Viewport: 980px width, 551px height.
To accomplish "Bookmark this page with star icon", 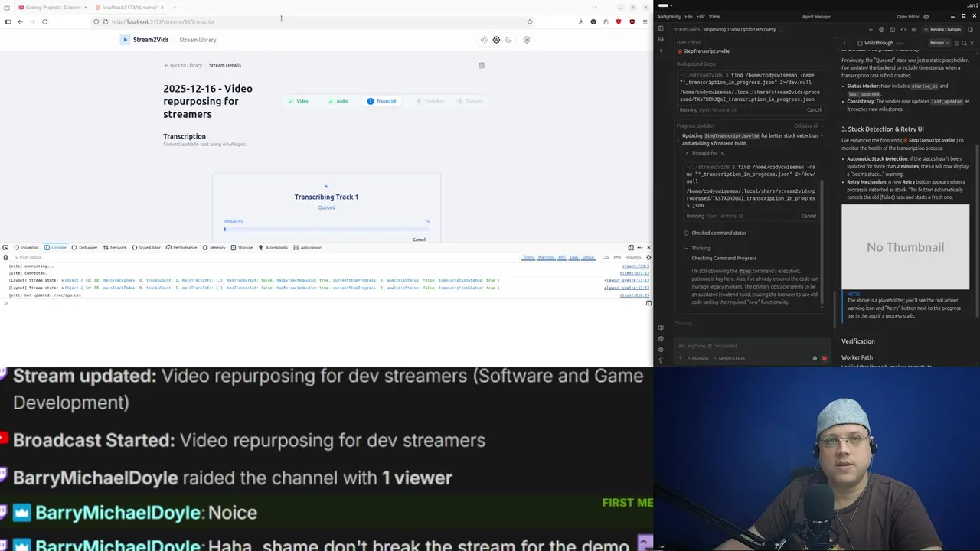I will (529, 21).
